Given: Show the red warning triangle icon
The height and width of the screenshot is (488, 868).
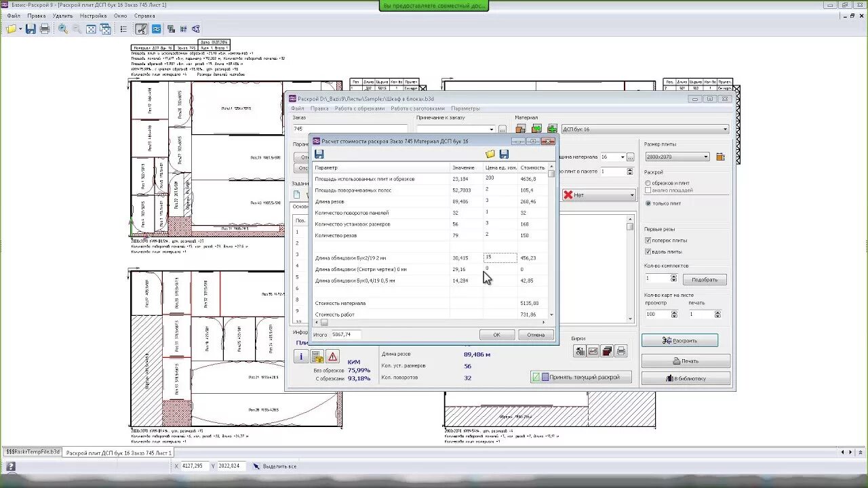Looking at the screenshot, I should 332,357.
